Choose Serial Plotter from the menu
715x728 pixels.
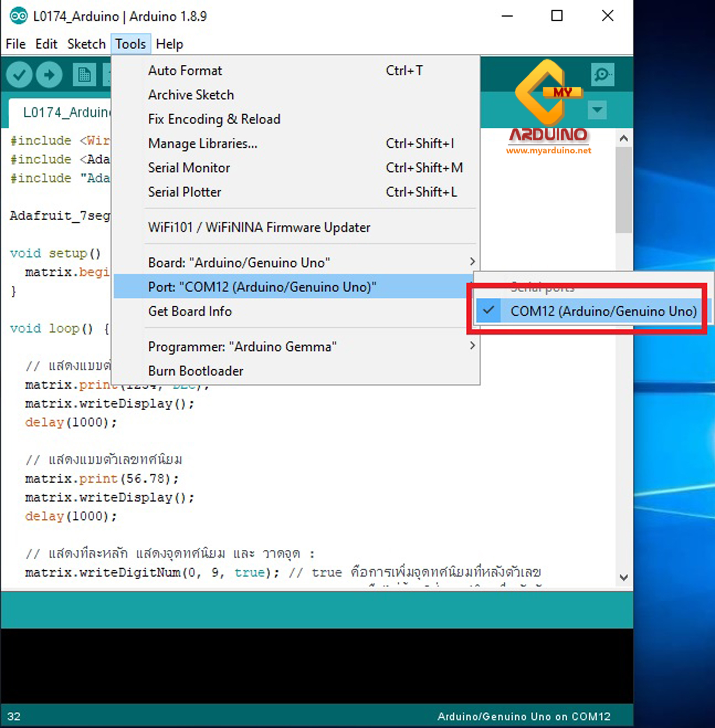pyautogui.click(x=184, y=192)
